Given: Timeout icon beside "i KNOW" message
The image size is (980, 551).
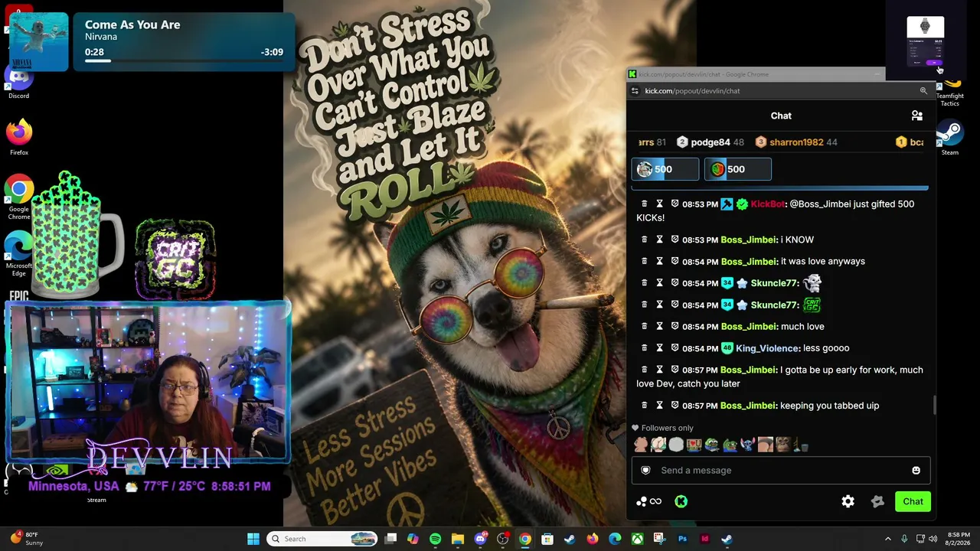Looking at the screenshot, I should coord(659,240).
